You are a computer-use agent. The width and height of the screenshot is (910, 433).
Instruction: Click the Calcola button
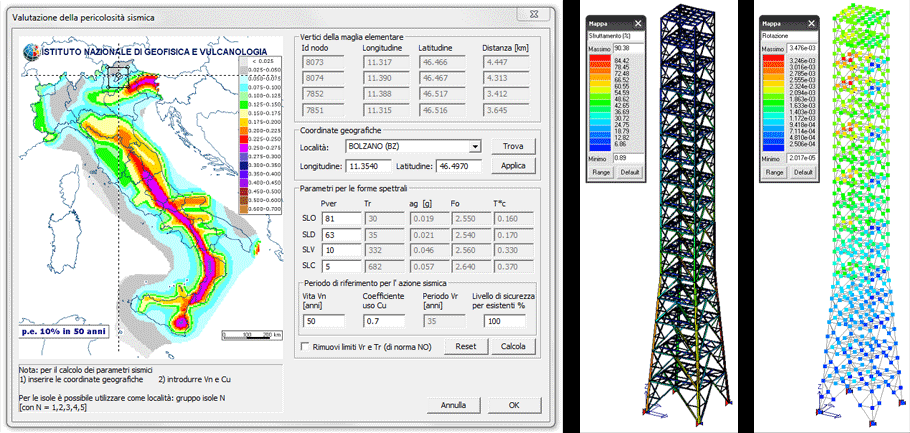click(513, 347)
